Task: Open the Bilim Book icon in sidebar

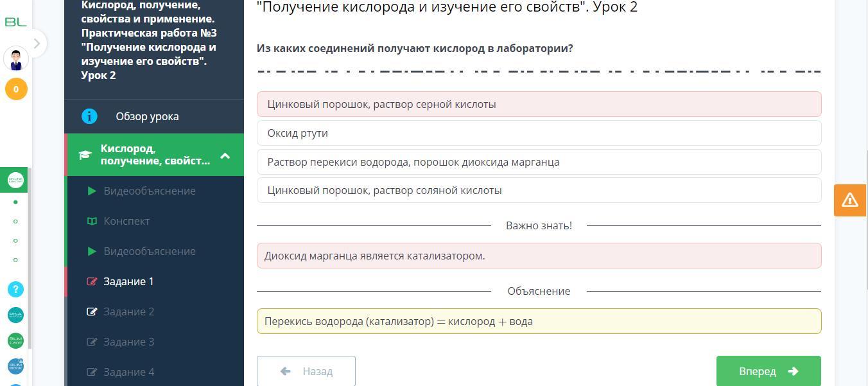Action: [x=16, y=366]
